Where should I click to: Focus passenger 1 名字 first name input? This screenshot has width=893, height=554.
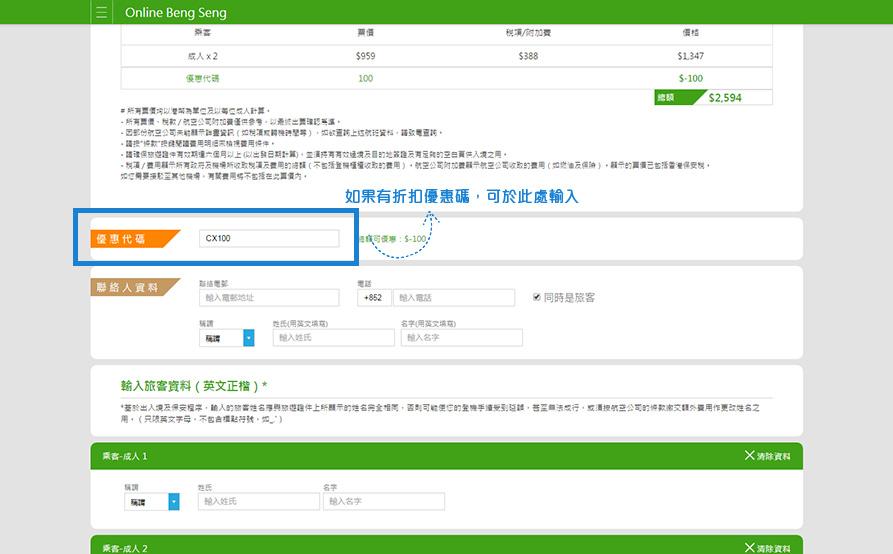383,502
